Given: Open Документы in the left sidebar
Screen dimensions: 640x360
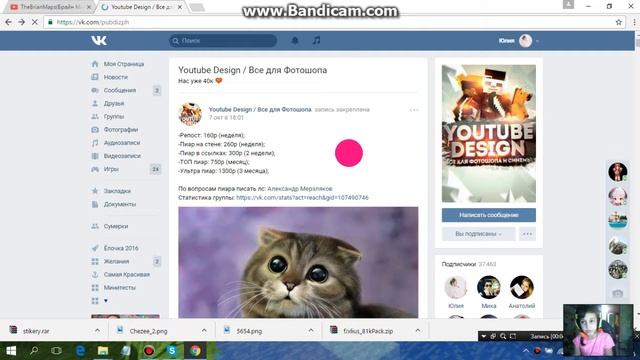Looking at the screenshot, I should pos(120,204).
